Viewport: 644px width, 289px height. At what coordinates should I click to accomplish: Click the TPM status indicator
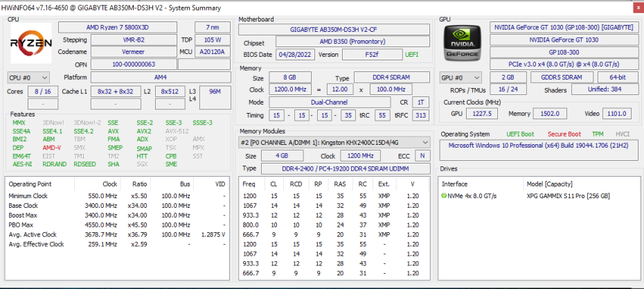click(x=597, y=134)
